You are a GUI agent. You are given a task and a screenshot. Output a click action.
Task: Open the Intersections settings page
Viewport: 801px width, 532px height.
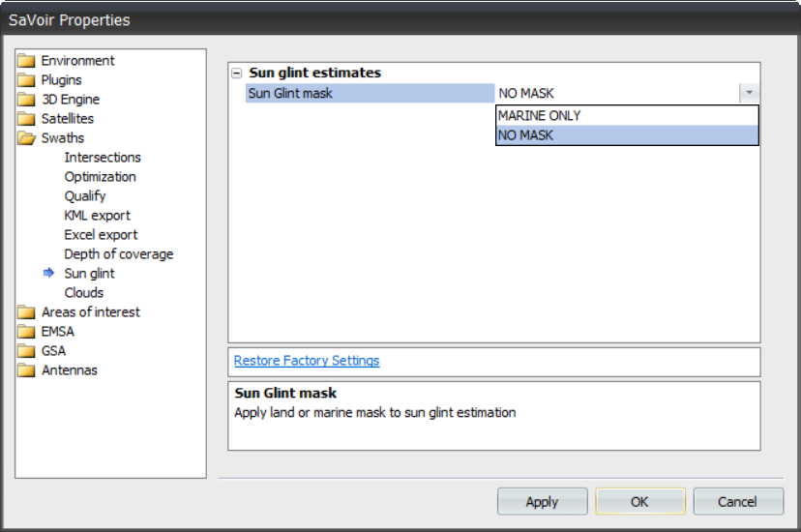pos(103,158)
